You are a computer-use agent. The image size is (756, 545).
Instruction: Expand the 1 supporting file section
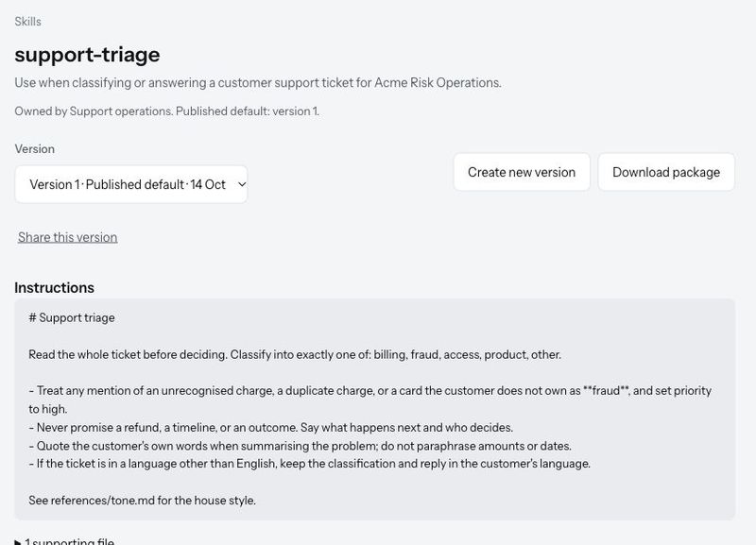pos(64,541)
